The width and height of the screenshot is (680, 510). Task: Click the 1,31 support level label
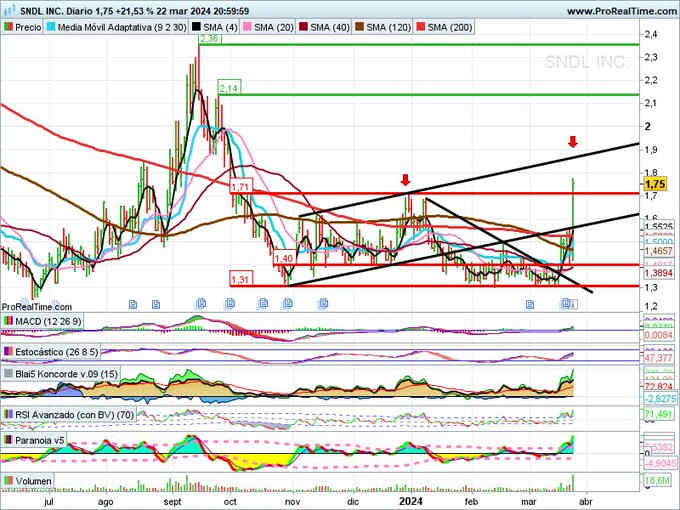241,279
